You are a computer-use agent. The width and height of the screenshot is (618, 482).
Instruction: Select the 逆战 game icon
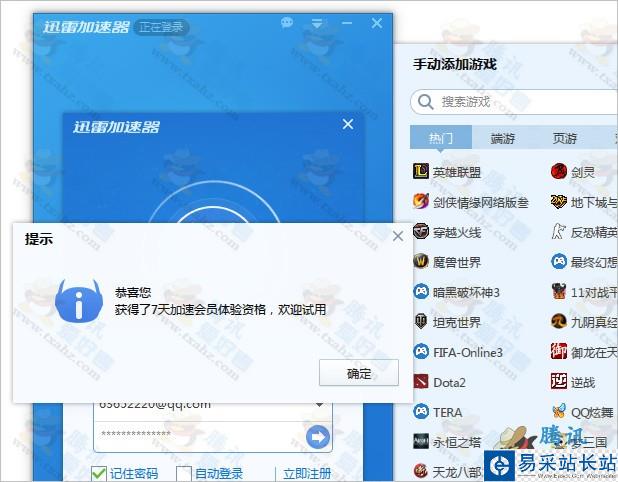[x=558, y=381]
